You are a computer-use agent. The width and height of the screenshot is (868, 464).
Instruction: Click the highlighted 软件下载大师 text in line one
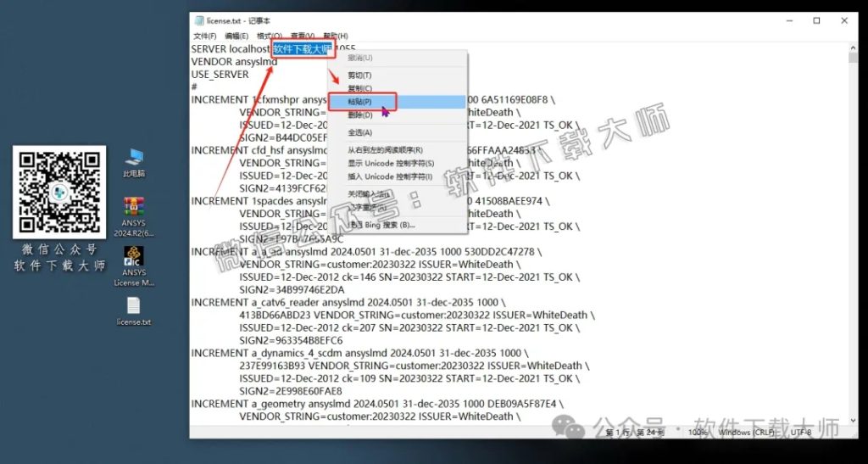click(x=303, y=48)
